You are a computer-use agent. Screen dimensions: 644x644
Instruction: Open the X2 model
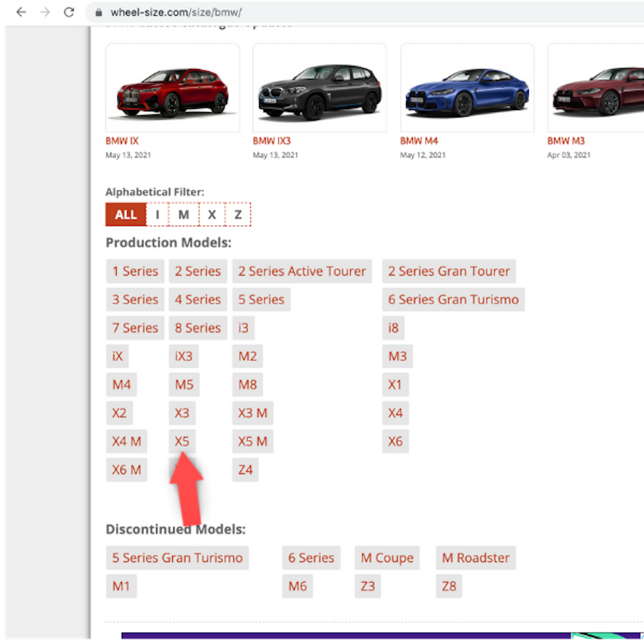coord(120,413)
